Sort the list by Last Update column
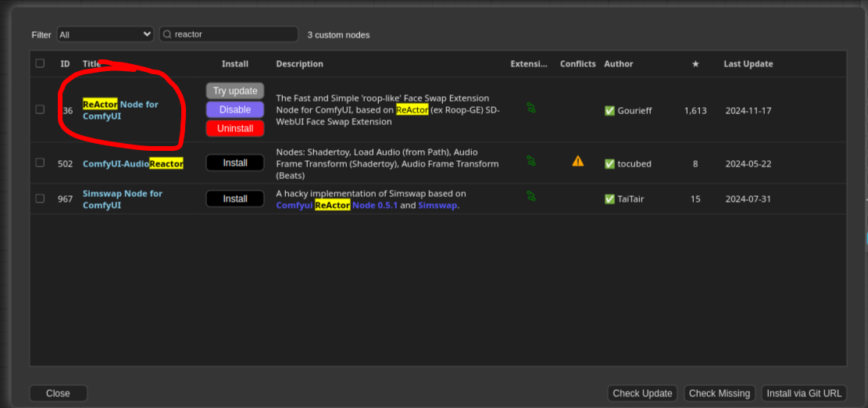 748,64
